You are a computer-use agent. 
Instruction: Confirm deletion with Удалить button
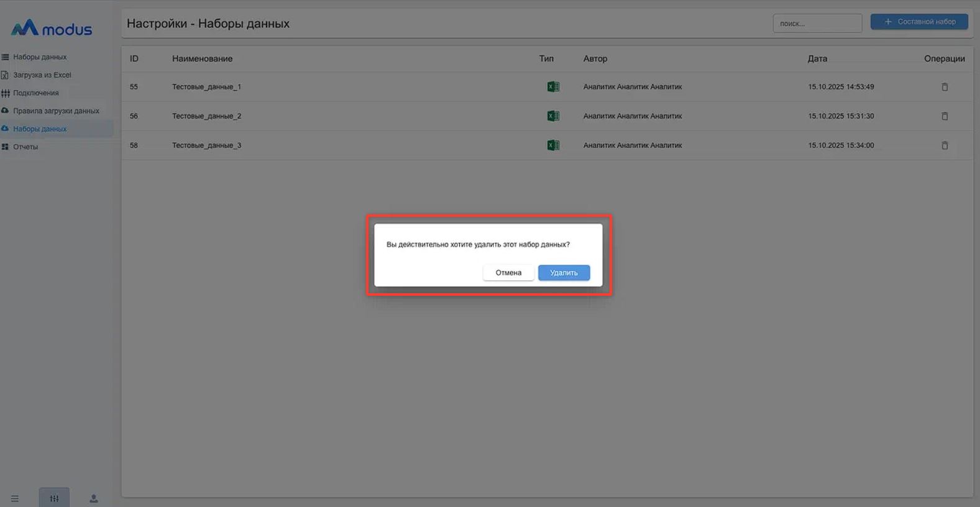(564, 273)
